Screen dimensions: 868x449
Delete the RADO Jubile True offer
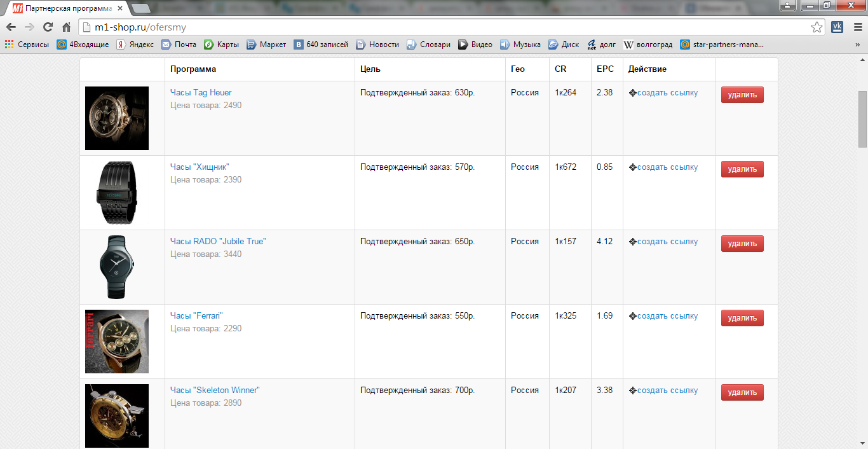742,244
